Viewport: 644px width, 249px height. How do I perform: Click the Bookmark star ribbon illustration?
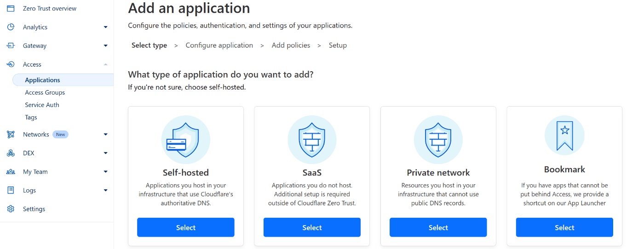point(564,135)
